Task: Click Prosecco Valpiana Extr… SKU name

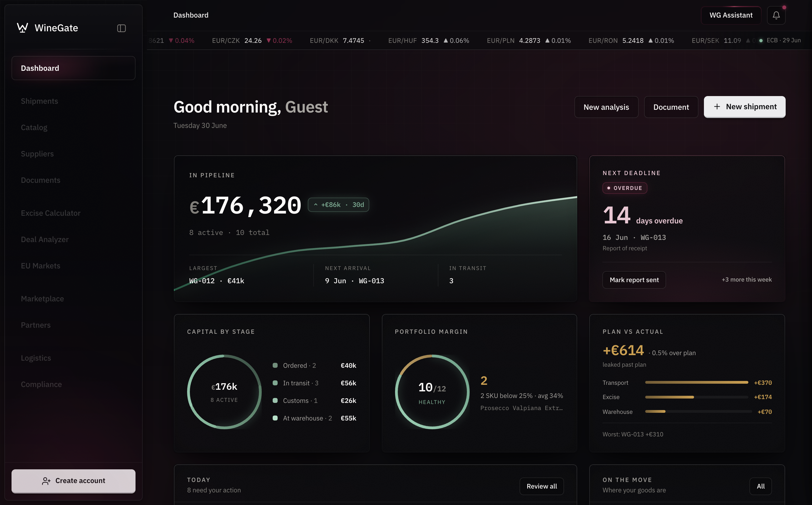Action: coord(521,408)
